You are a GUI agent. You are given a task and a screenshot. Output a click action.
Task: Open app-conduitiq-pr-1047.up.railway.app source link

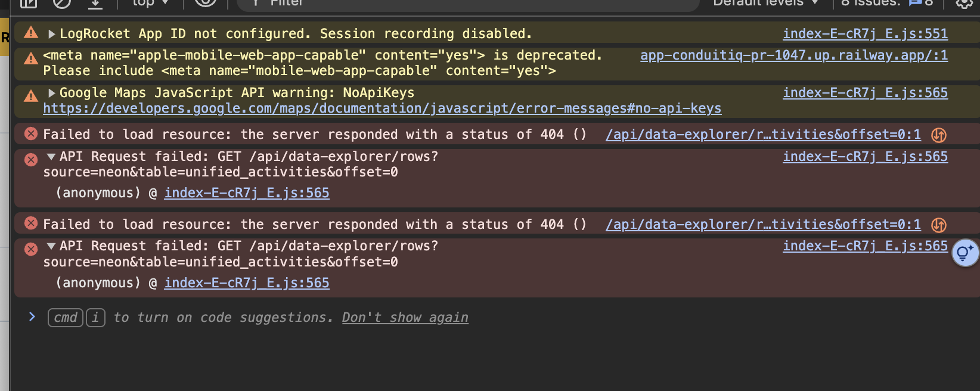click(794, 55)
